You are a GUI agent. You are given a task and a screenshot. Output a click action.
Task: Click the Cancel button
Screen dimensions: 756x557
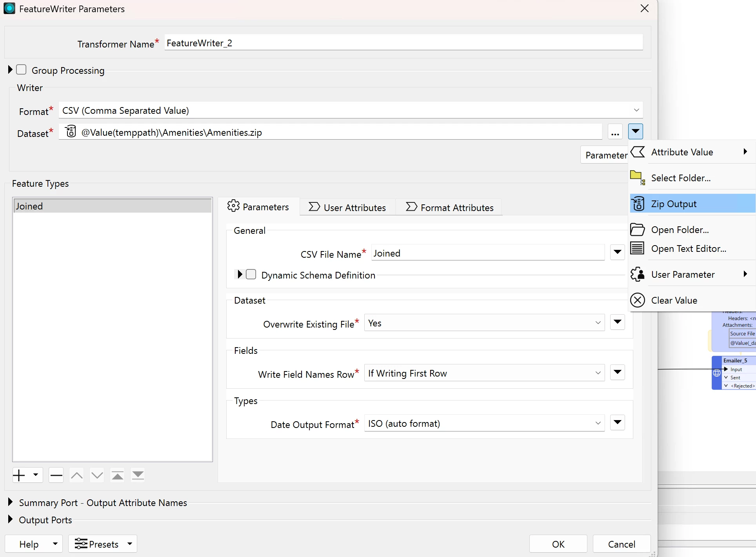(622, 544)
